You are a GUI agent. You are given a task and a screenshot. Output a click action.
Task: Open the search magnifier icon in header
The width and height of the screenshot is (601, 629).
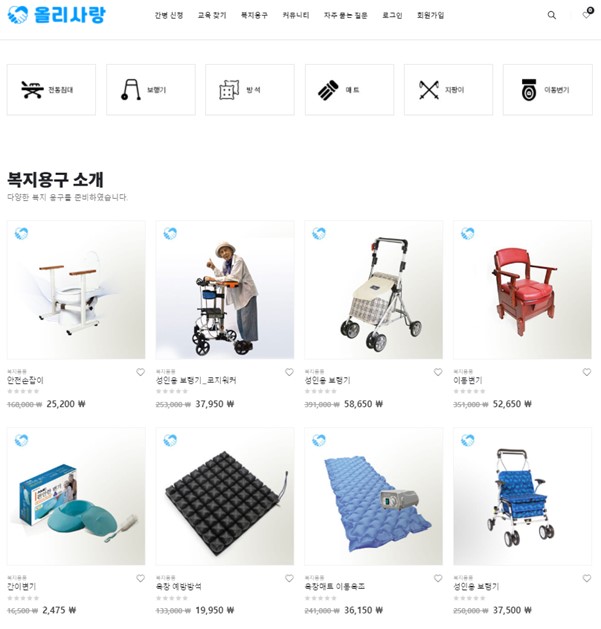pos(552,15)
